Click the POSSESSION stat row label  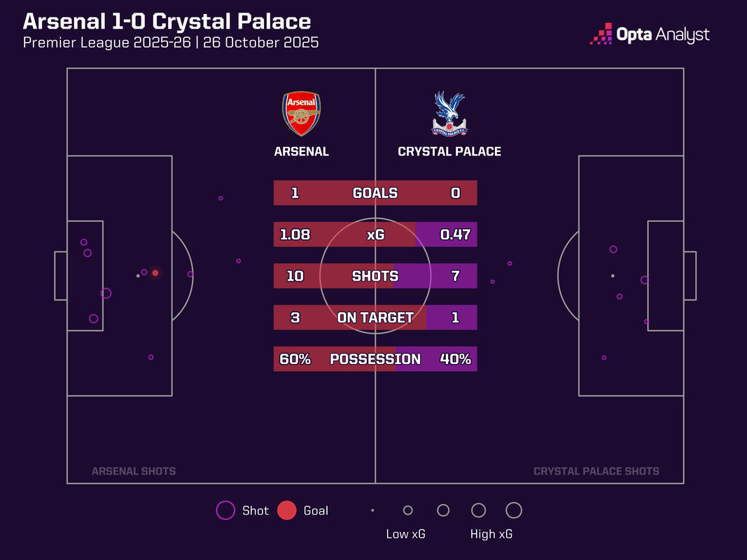click(375, 358)
